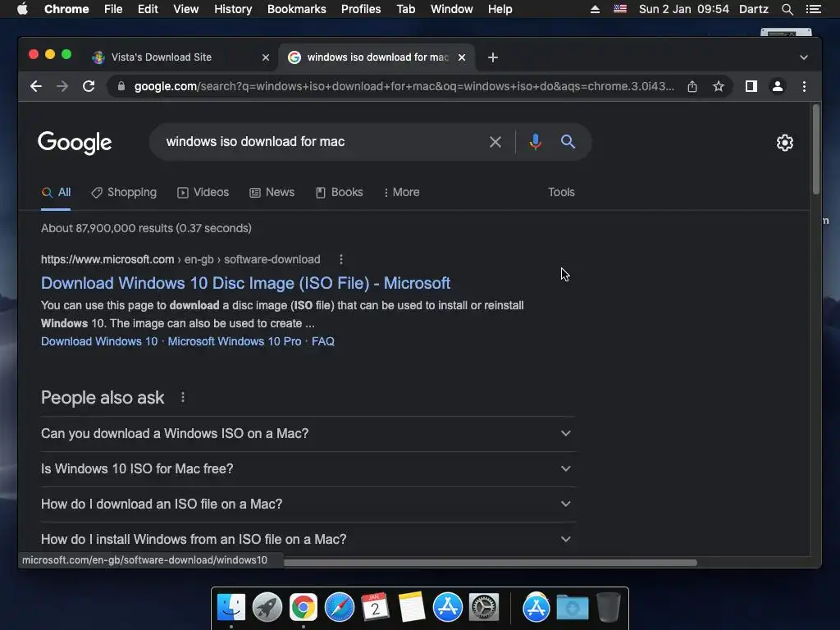Open the tab search dropdown chevron
Image resolution: width=840 pixels, height=630 pixels.
click(x=804, y=57)
